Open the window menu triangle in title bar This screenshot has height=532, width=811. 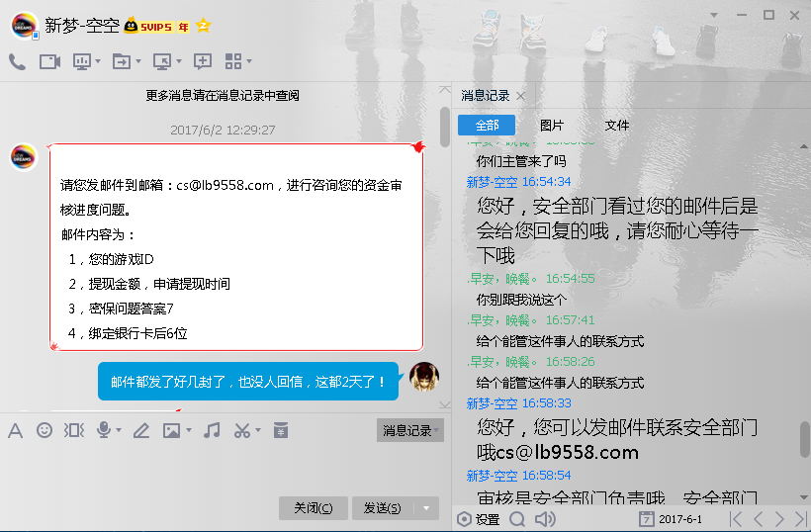pyautogui.click(x=714, y=16)
